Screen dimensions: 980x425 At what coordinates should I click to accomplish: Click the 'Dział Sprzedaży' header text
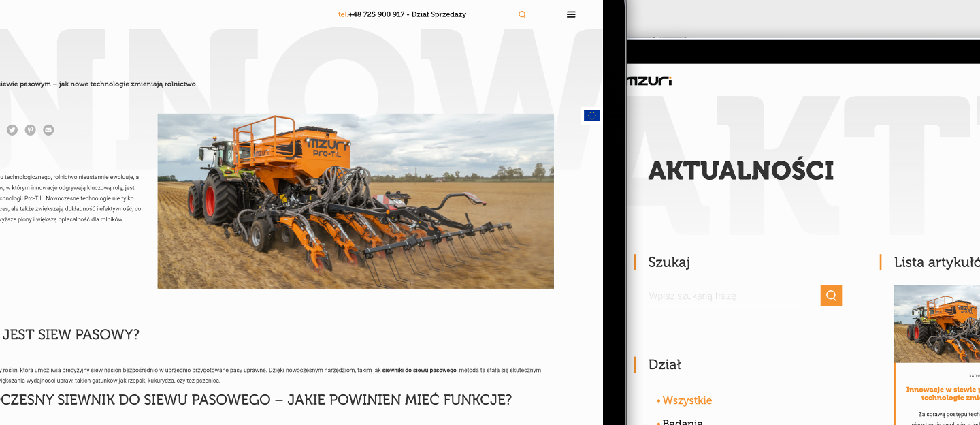(x=439, y=14)
